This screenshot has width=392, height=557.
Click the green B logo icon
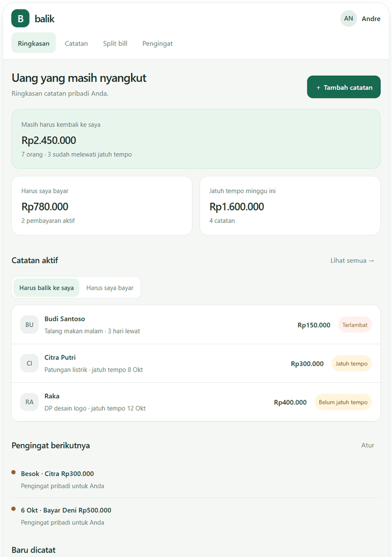(x=20, y=18)
